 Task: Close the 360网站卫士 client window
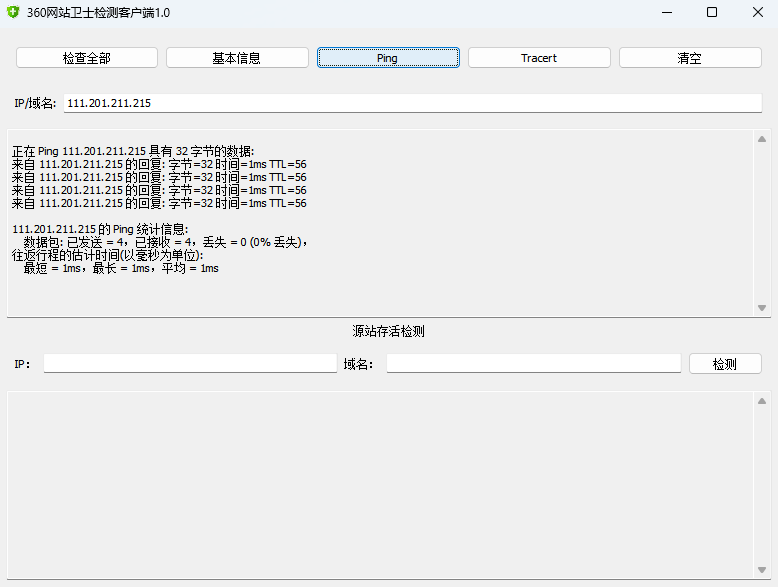757,12
